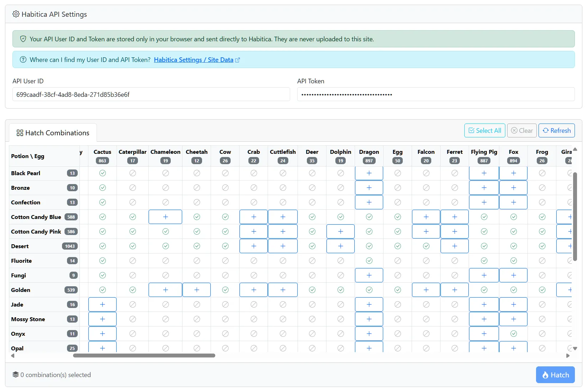Click the stack icon beside combinations selected
The height and width of the screenshot is (392, 587).
click(16, 375)
